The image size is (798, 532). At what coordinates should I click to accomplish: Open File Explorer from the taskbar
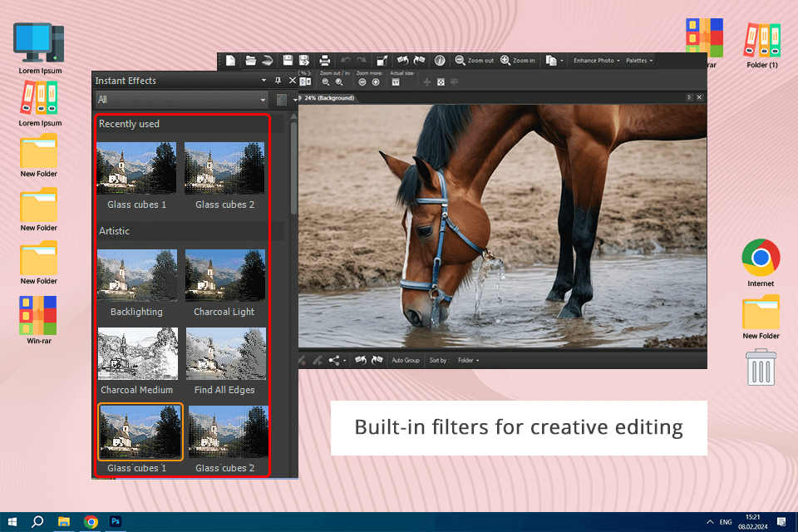click(64, 522)
